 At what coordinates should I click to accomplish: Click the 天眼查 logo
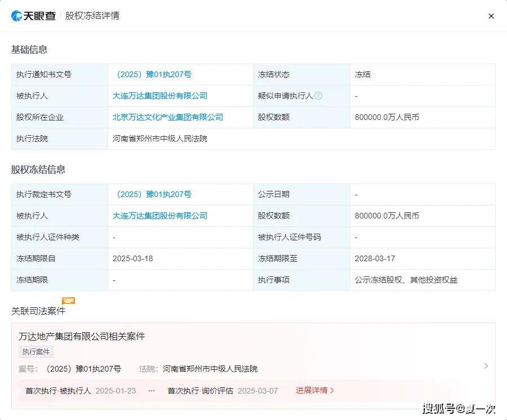pos(33,16)
